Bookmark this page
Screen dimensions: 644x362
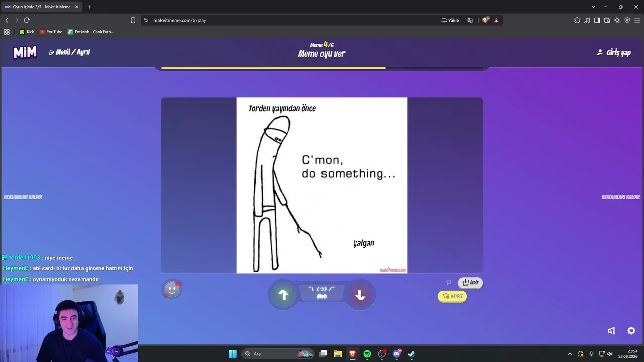(133, 20)
